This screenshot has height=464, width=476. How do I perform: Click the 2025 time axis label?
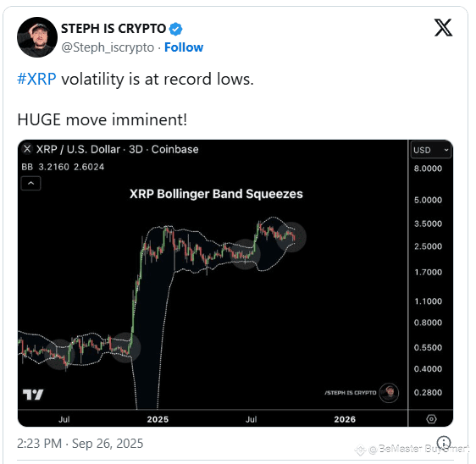point(158,419)
